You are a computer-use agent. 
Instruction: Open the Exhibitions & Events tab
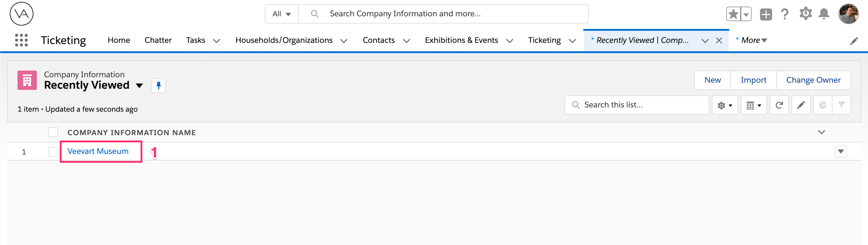(x=461, y=40)
